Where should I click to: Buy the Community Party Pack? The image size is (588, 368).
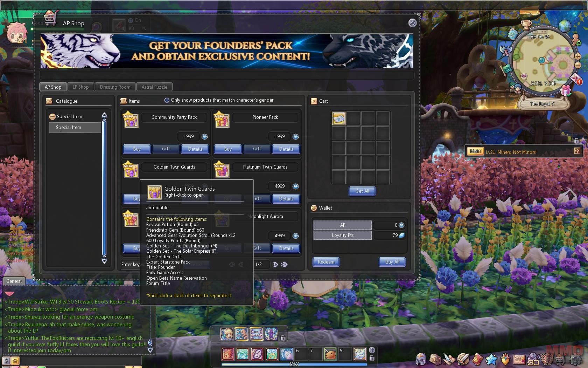(137, 149)
